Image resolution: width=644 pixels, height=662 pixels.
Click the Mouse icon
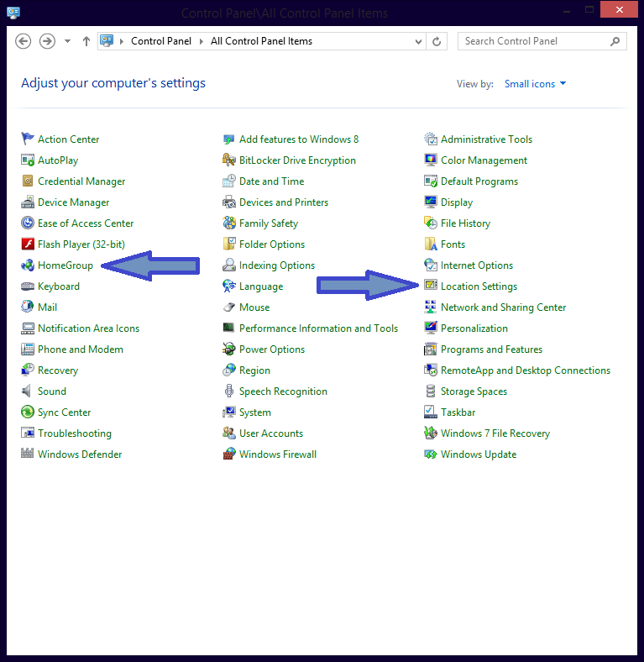[228, 307]
